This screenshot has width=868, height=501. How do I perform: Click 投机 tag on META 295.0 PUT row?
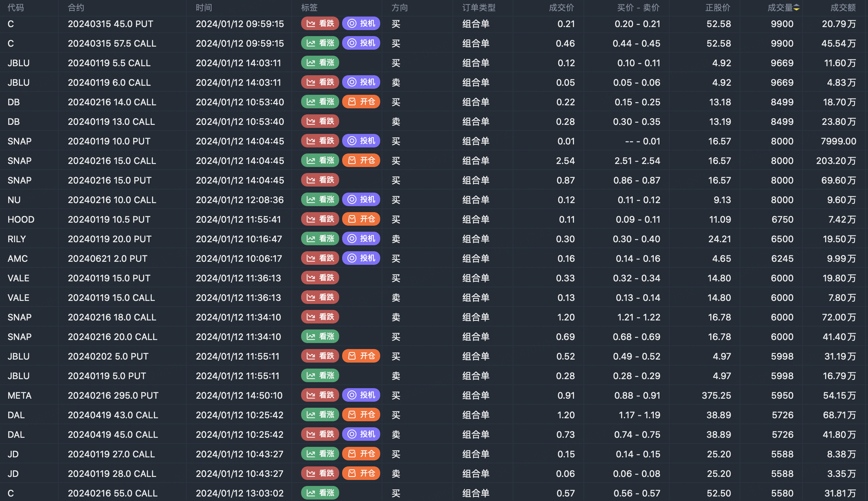click(361, 395)
